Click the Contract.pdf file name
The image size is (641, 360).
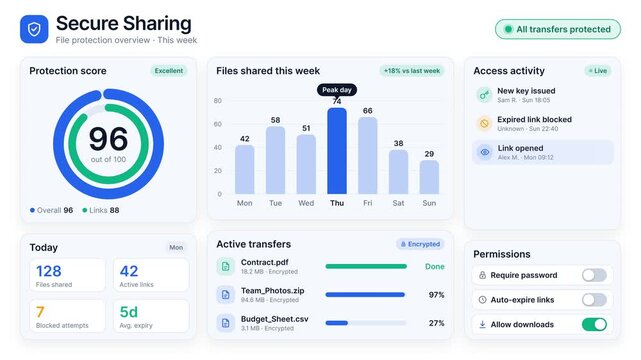coord(264,262)
